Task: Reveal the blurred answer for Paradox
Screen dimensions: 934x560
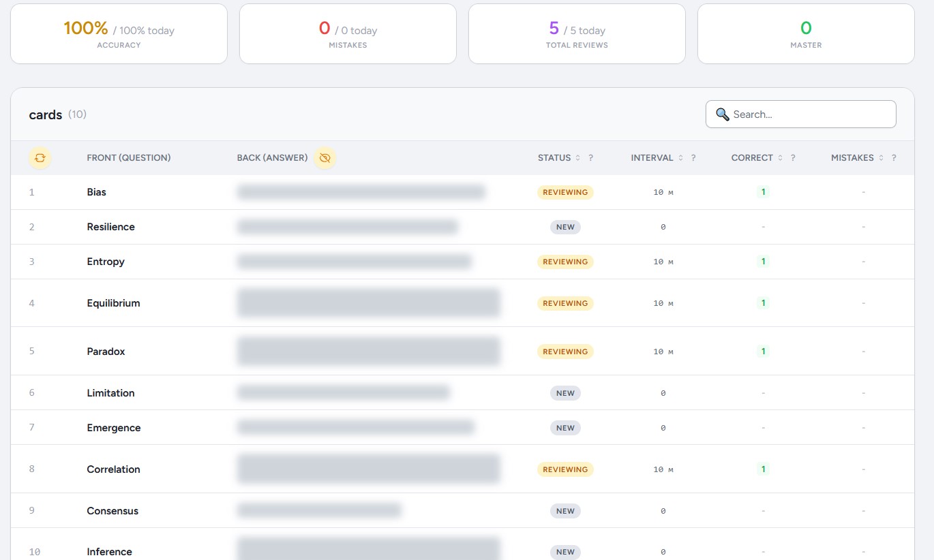Action: coord(368,352)
